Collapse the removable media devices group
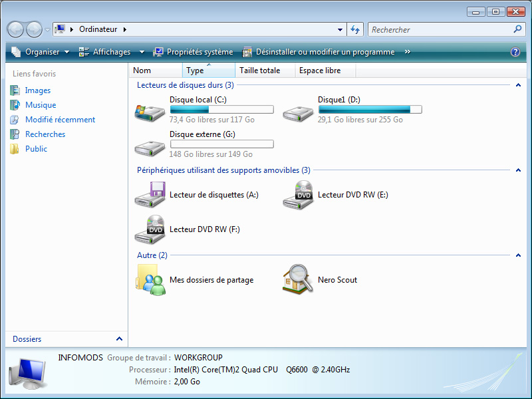This screenshot has width=532, height=399. pyautogui.click(x=518, y=170)
